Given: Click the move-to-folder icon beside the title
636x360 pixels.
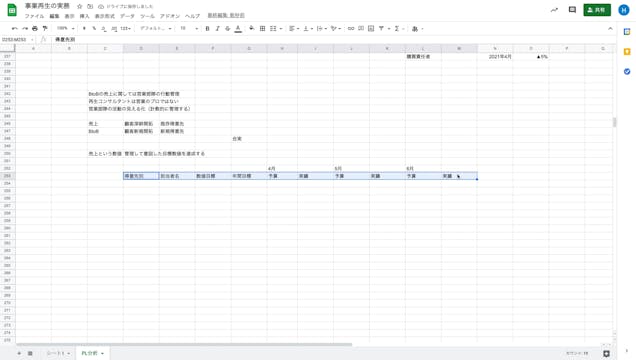Looking at the screenshot, I should 90,6.
